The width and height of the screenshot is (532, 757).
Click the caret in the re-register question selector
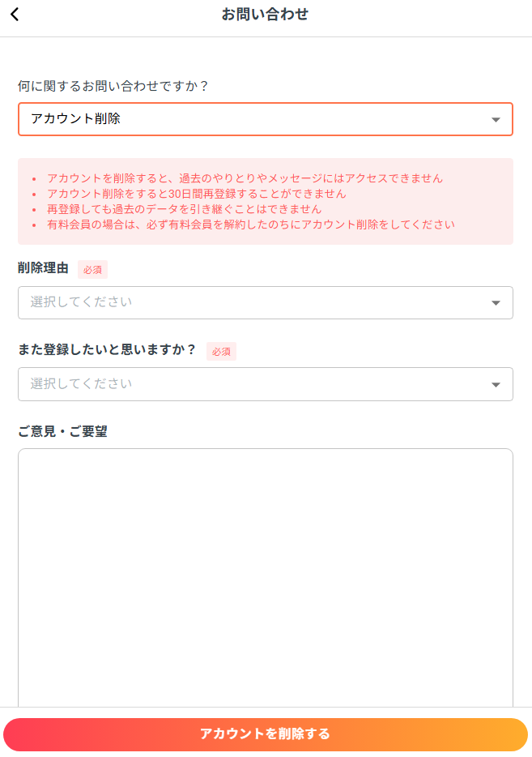click(496, 385)
